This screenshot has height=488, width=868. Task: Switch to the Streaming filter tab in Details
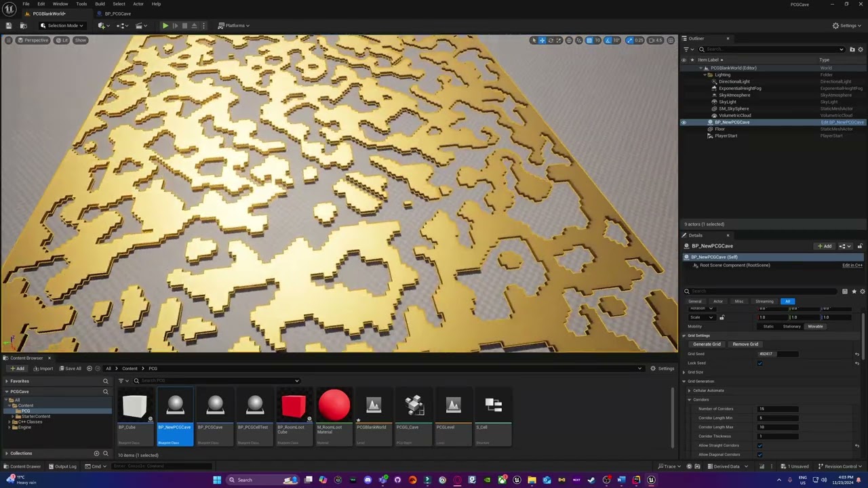click(x=764, y=302)
